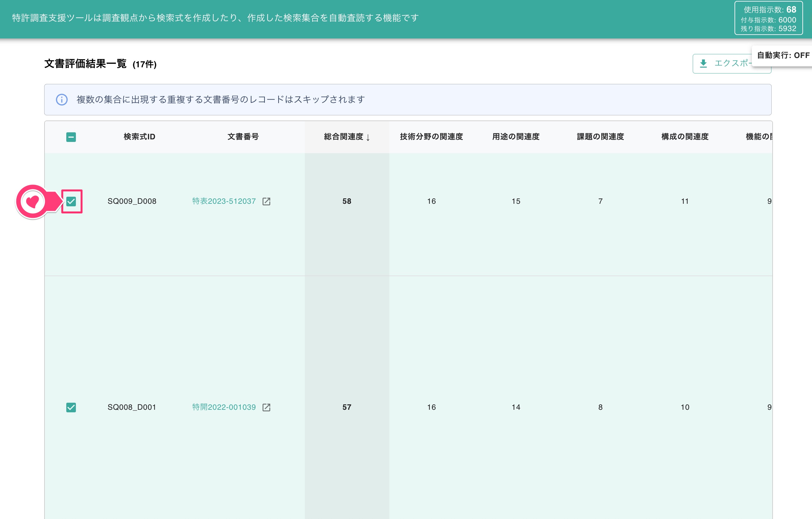Click 構成の関連度 value 10
Image resolution: width=812 pixels, height=519 pixels.
tap(685, 407)
